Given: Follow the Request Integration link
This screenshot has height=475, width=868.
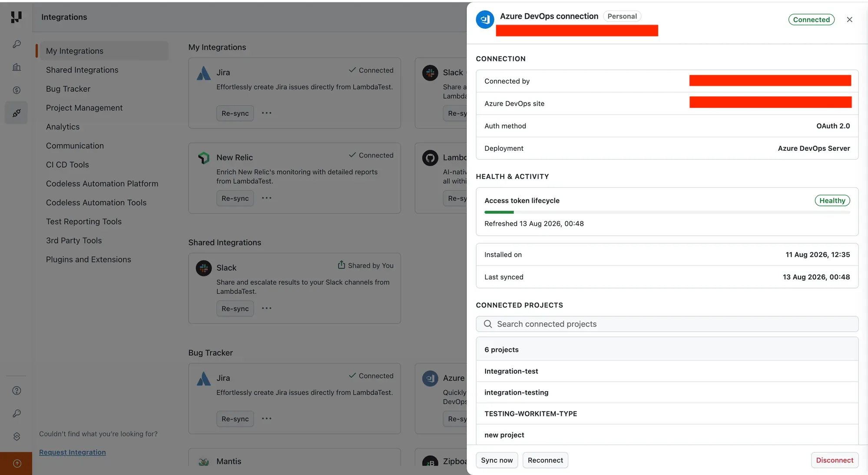Looking at the screenshot, I should coord(73,452).
